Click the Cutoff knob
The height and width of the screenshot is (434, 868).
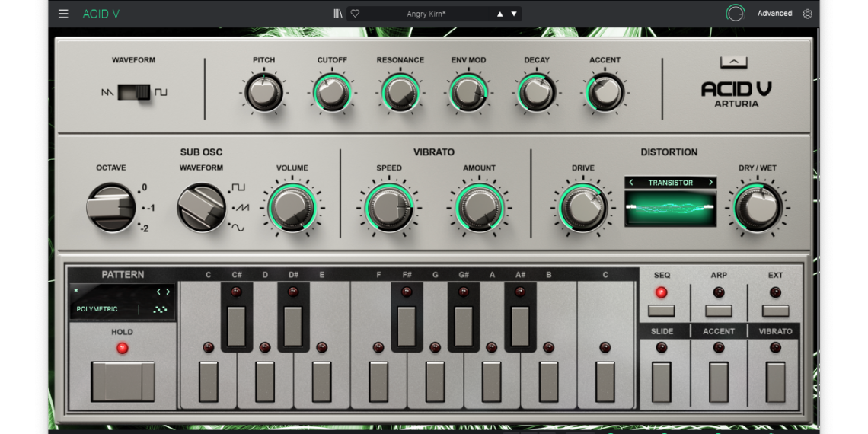pos(332,92)
